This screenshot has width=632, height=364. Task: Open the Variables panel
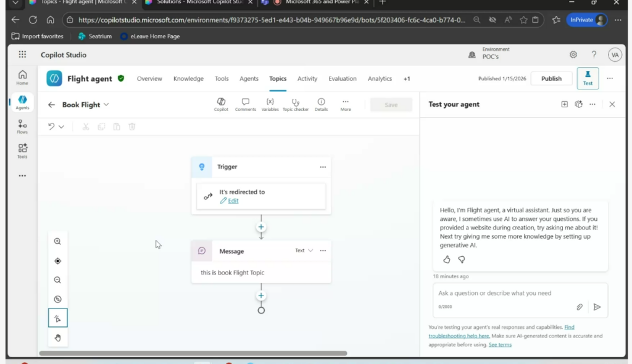click(x=270, y=104)
